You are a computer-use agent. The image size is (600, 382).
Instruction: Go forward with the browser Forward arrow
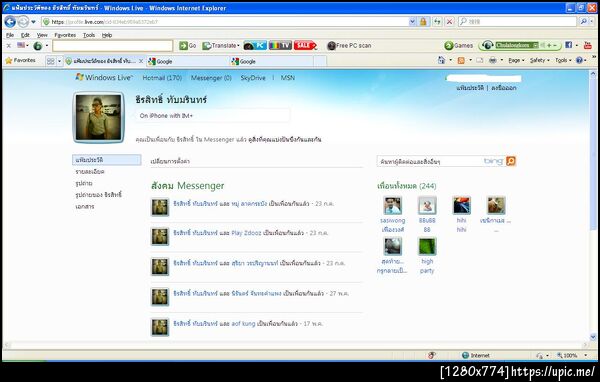(23, 22)
